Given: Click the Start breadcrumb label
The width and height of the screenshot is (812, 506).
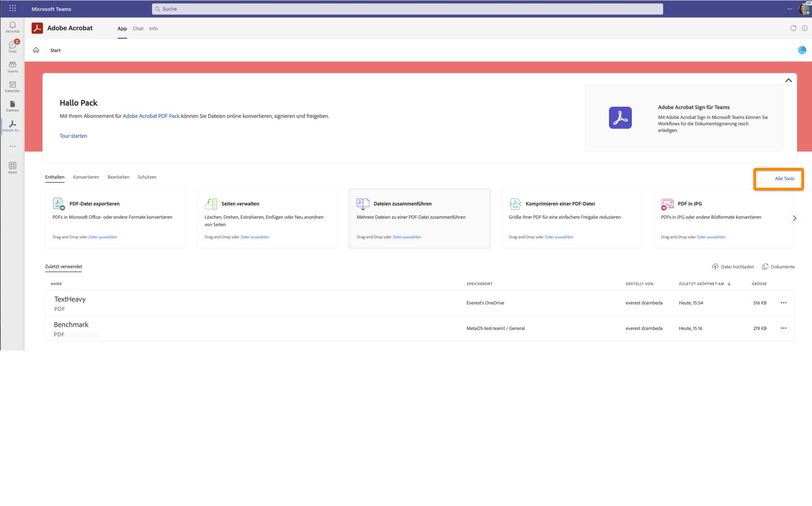Looking at the screenshot, I should pos(55,50).
